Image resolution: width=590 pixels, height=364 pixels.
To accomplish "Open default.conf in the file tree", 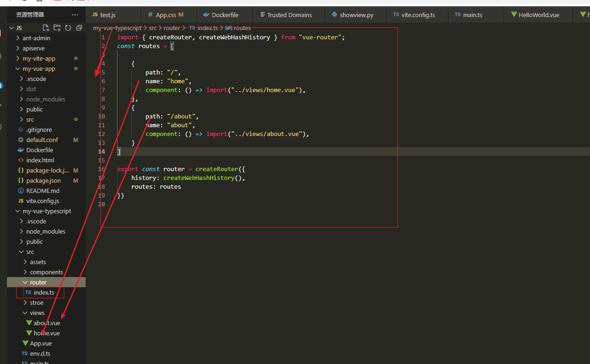I will (42, 140).
